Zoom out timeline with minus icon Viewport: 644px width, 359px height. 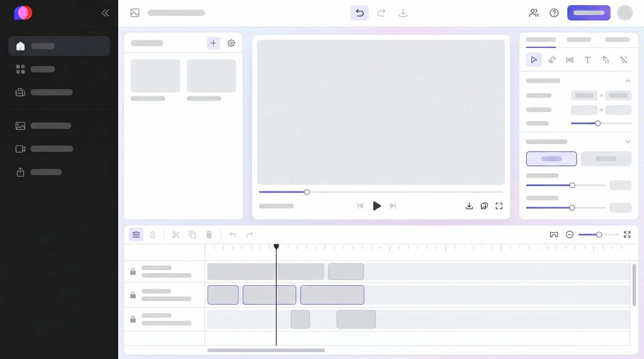click(x=570, y=234)
